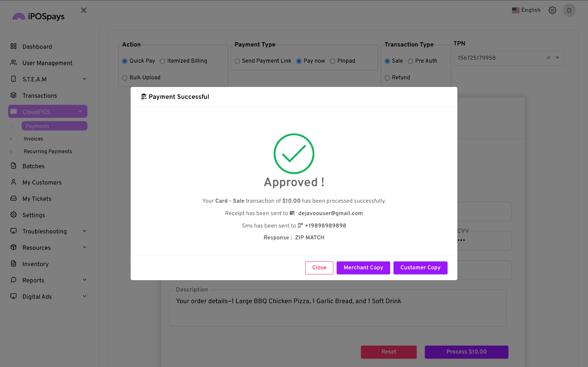Click the Inventory file icon
The height and width of the screenshot is (367, 588).
tap(13, 264)
